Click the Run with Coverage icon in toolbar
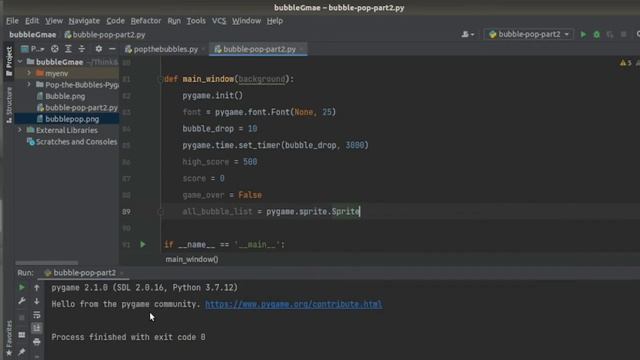 pos(610,35)
